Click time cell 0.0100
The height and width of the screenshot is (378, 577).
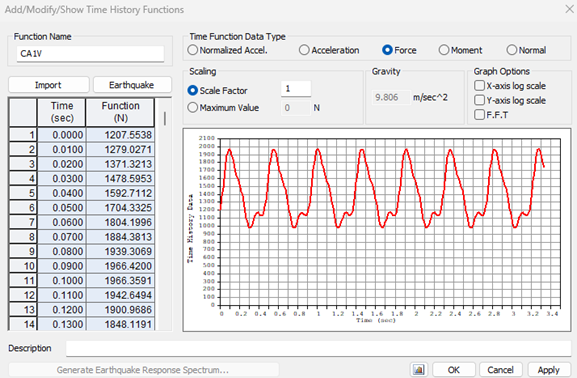tap(61, 149)
